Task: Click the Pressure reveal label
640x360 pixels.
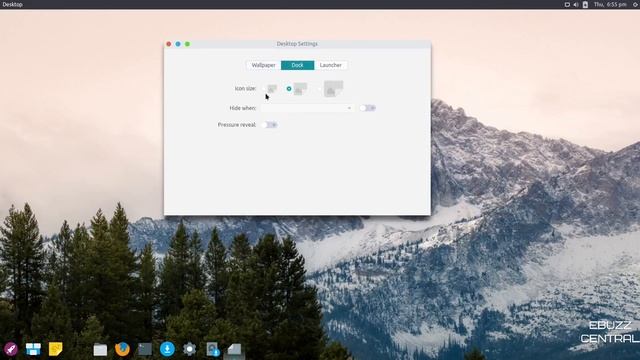Action: click(x=237, y=125)
